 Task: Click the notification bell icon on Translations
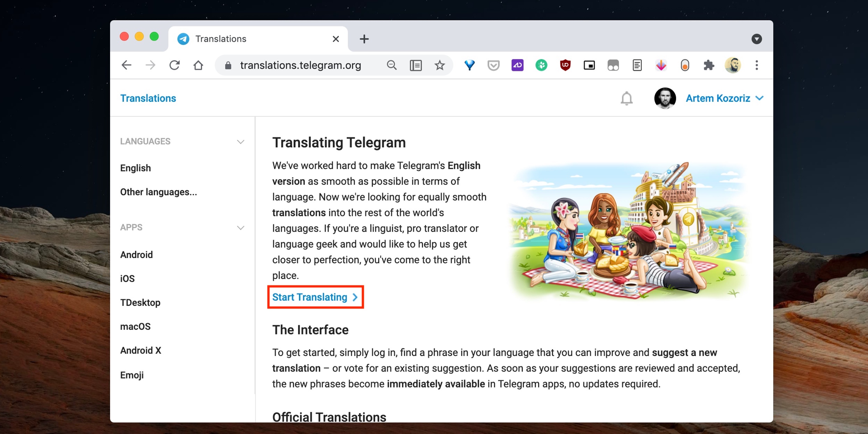pos(626,98)
